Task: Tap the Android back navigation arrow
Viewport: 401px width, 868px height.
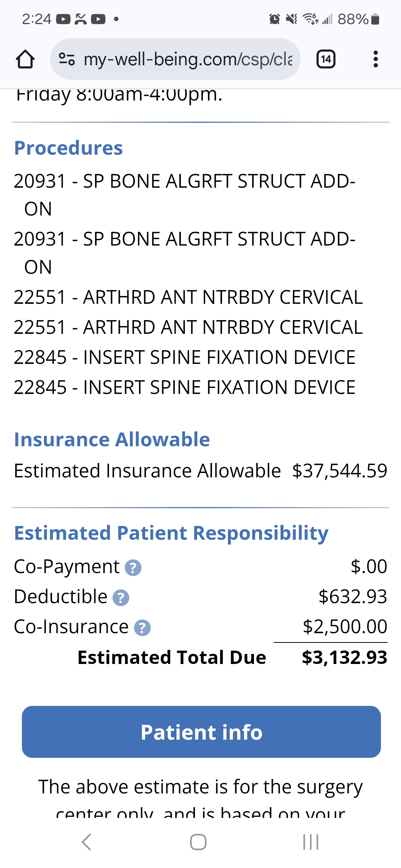Action: coord(87,842)
